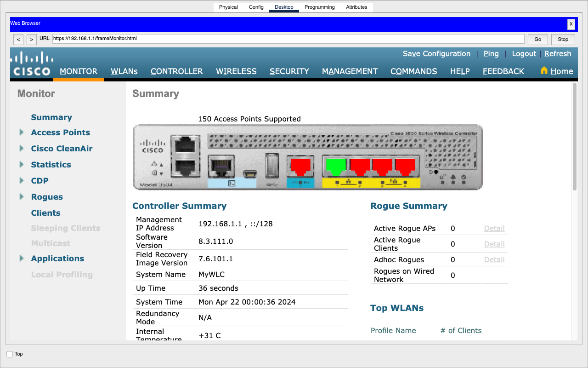Open the FEEDBACK menu
588x368 pixels.
(x=503, y=71)
